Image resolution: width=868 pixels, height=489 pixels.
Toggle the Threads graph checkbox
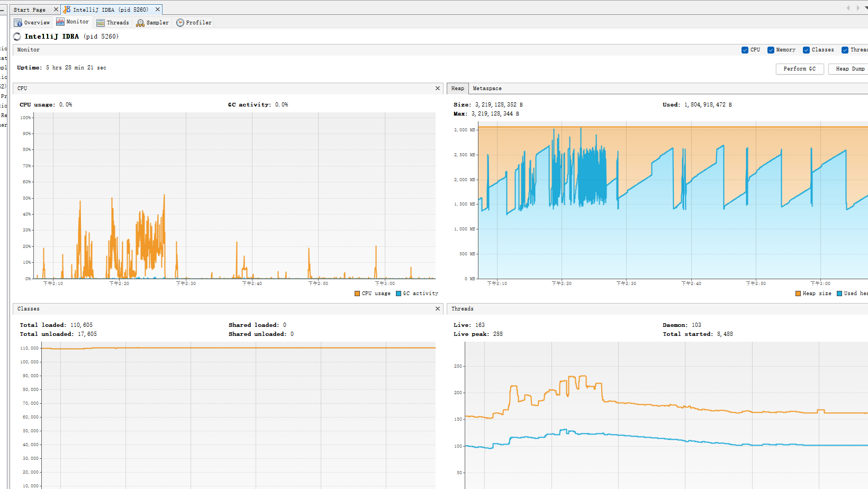[x=845, y=50]
